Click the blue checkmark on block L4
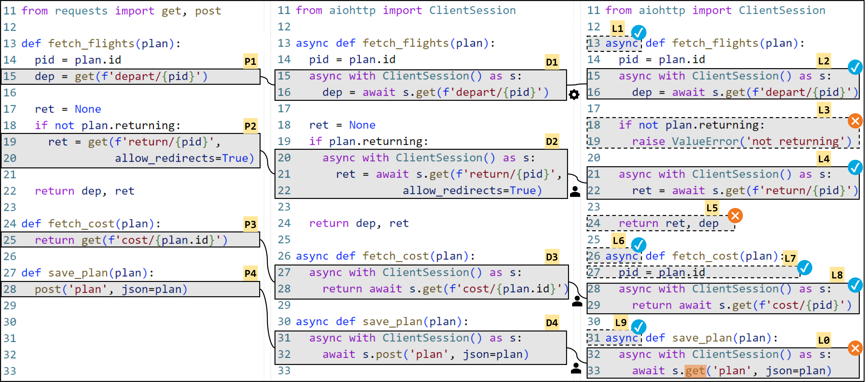Image resolution: width=868 pixels, height=382 pixels. (x=855, y=167)
